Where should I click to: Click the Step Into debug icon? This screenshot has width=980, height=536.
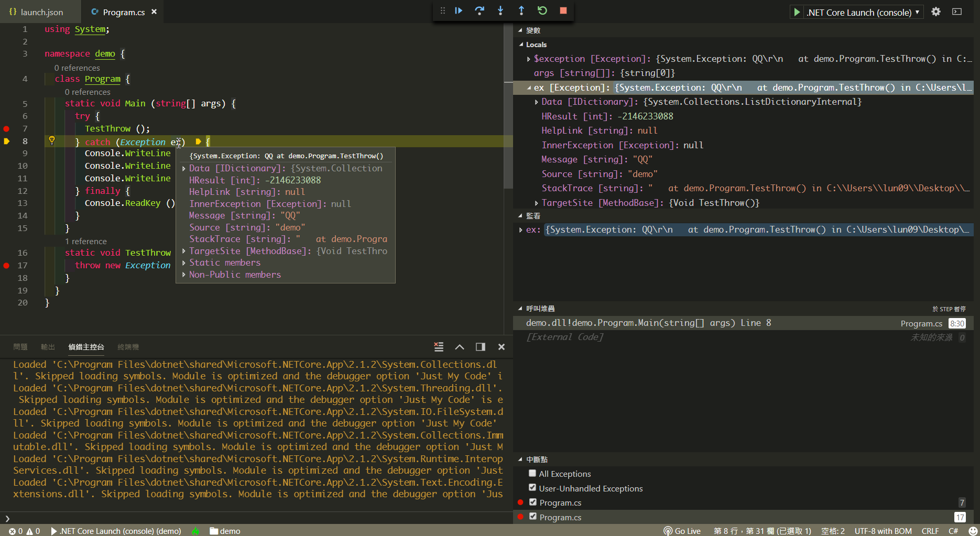(500, 10)
